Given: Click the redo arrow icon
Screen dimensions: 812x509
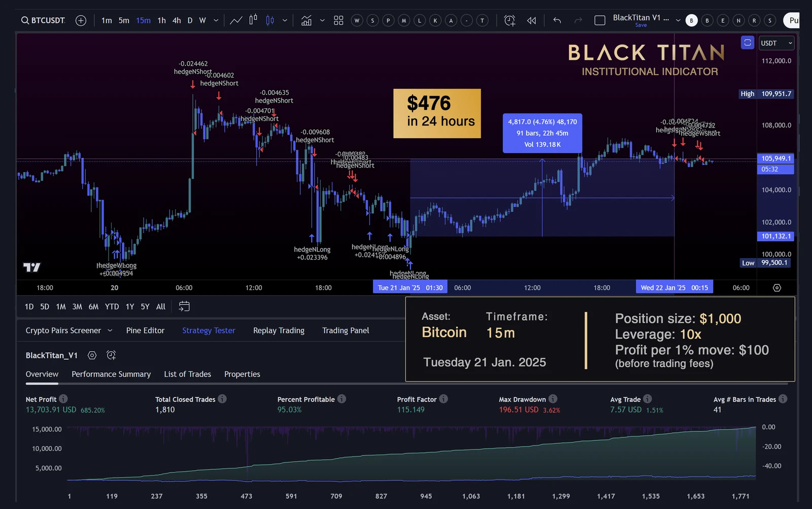Looking at the screenshot, I should pyautogui.click(x=578, y=20).
